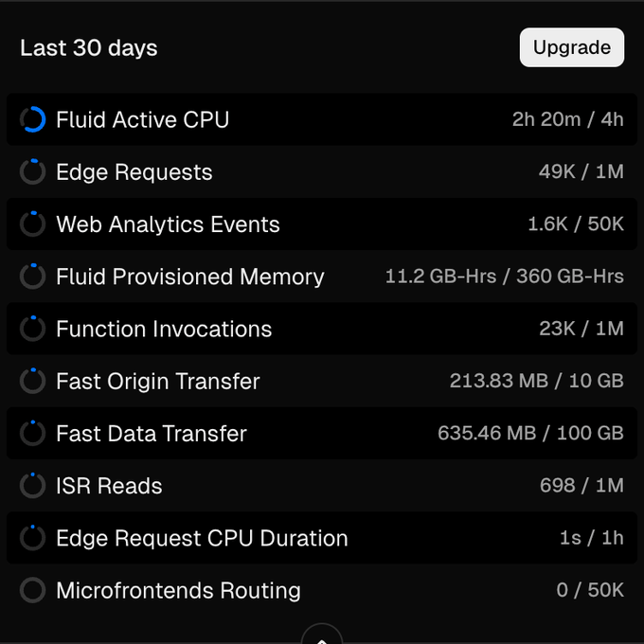Click the Fluid Provisioned Memory ring icon
The width and height of the screenshot is (644, 644).
point(32,277)
